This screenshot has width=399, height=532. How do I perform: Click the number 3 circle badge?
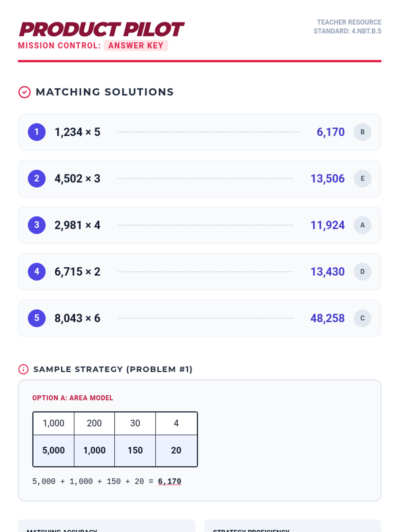pyautogui.click(x=37, y=225)
